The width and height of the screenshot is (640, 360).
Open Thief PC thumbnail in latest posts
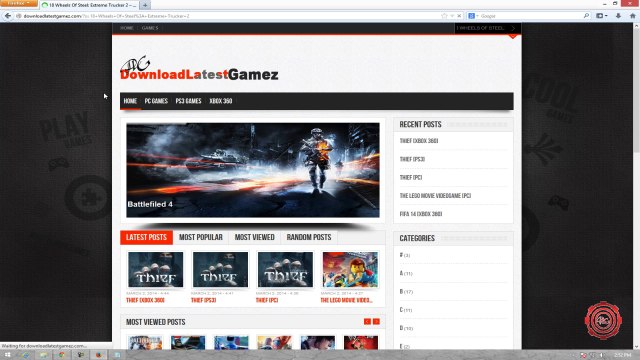point(285,269)
